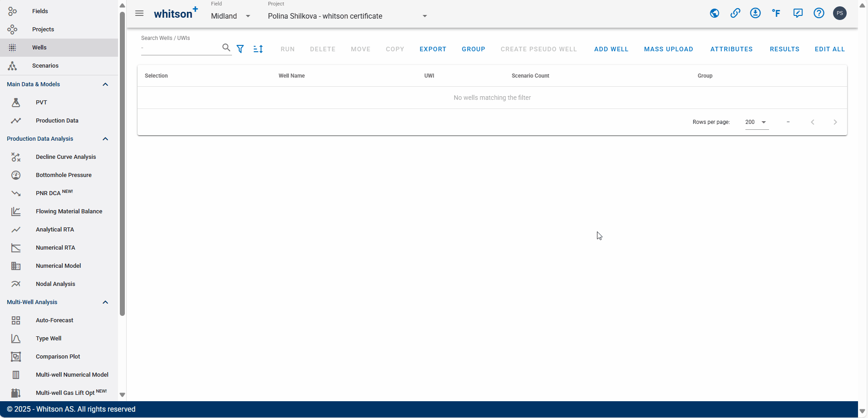Click the link chain icon
The height and width of the screenshot is (418, 868).
[735, 13]
